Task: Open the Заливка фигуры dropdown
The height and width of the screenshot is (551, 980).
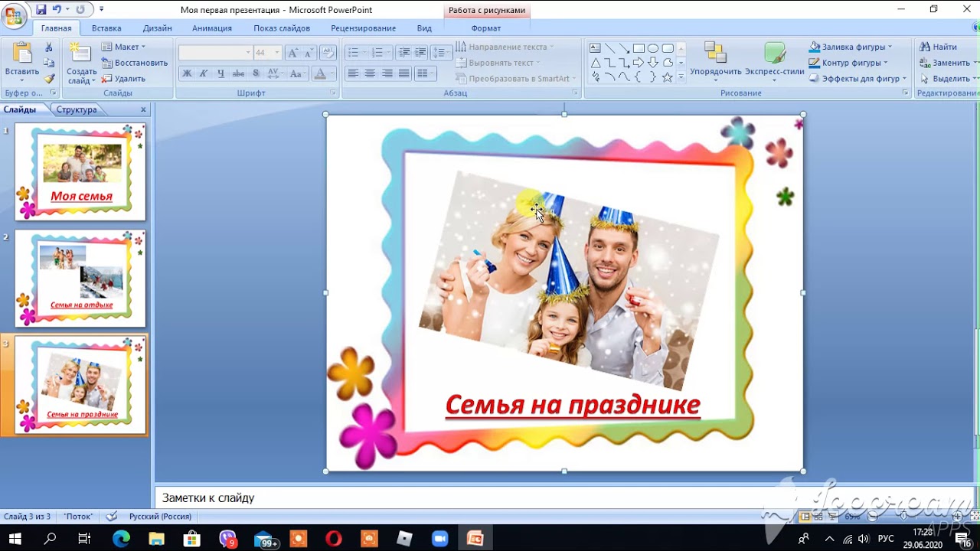Action: click(x=850, y=47)
